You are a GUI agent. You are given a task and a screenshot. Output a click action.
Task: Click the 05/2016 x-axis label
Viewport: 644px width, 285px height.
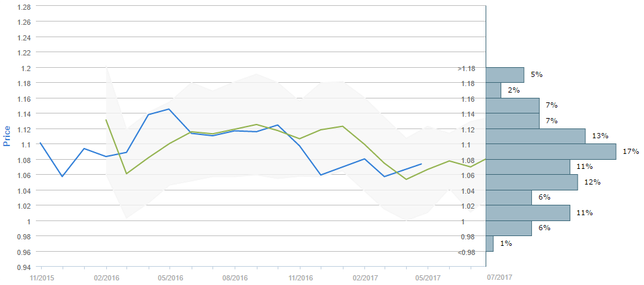coord(169,277)
